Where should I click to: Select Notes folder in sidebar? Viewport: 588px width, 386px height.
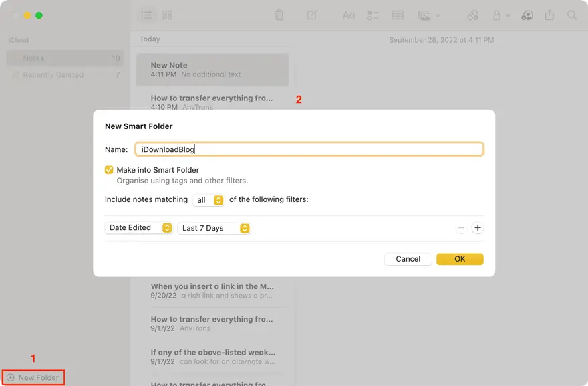pyautogui.click(x=33, y=58)
